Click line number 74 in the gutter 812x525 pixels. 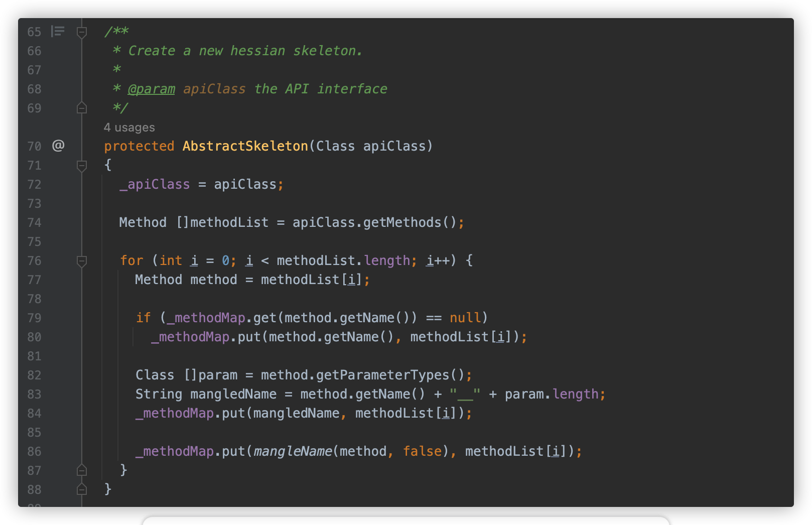coord(34,222)
